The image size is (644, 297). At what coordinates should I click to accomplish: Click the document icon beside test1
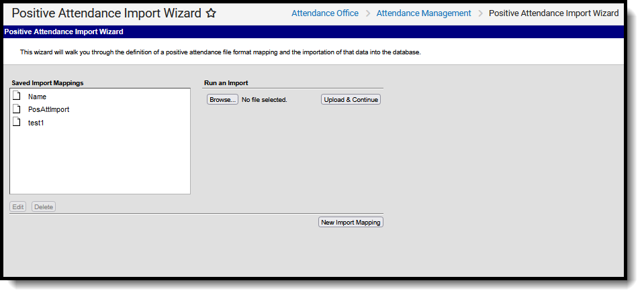16,122
